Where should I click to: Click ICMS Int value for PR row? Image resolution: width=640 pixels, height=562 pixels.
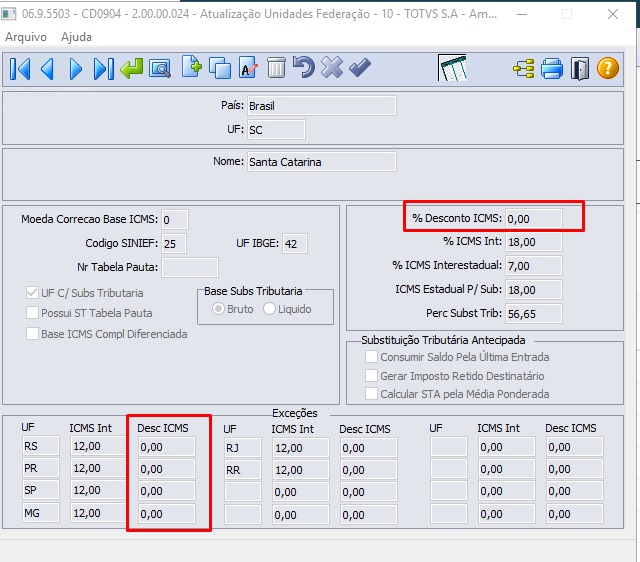pos(98,468)
